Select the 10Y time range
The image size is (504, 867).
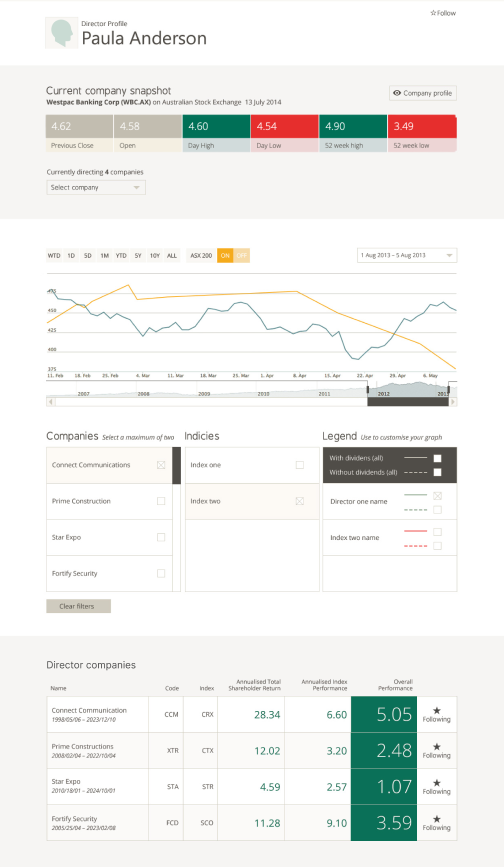pyautogui.click(x=155, y=255)
